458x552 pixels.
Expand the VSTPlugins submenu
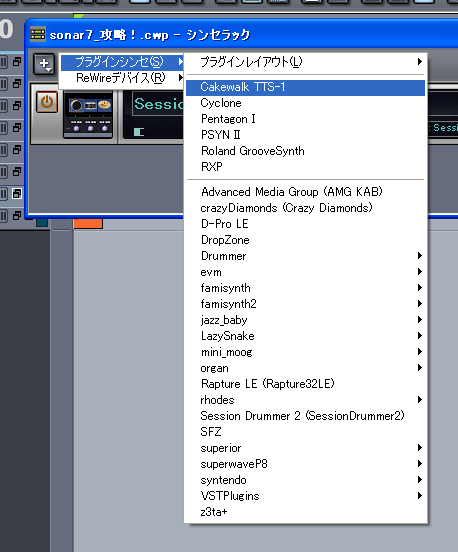click(x=306, y=496)
